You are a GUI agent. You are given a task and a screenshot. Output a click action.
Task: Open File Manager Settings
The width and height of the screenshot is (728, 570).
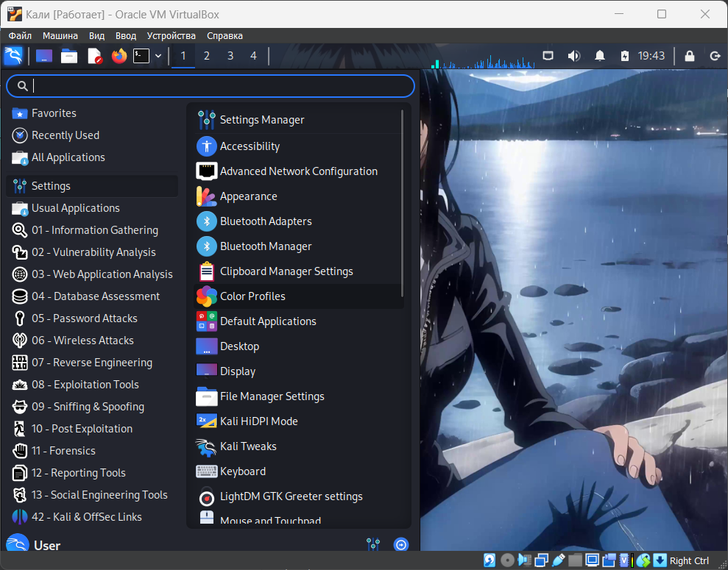click(x=297, y=396)
